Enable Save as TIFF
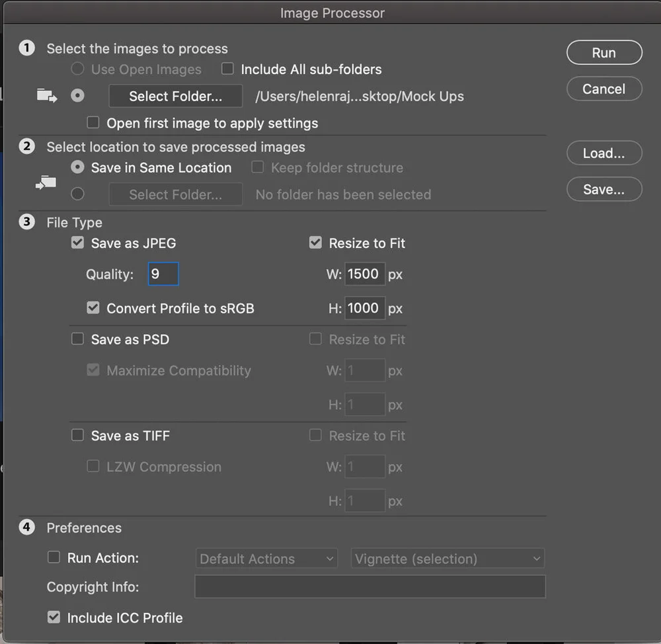This screenshot has height=644, width=661. tap(77, 435)
